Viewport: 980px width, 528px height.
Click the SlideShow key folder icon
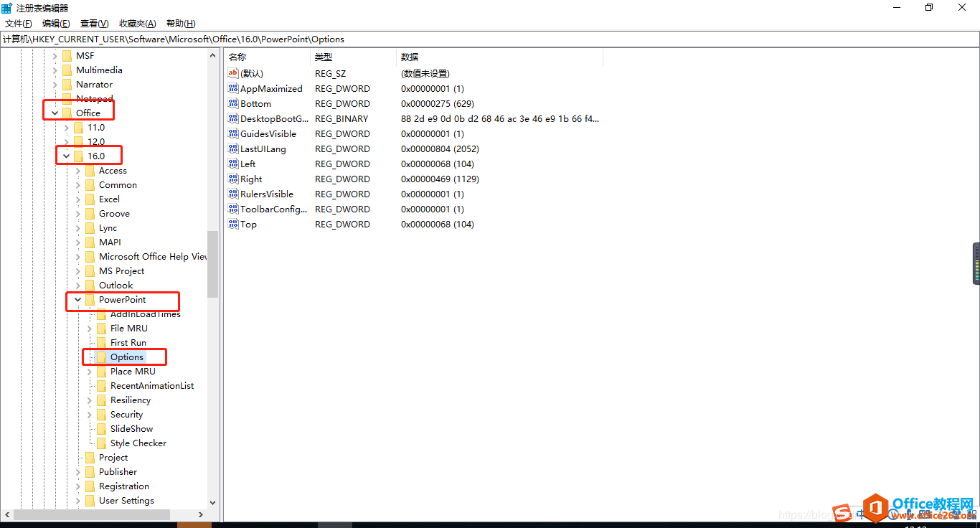click(x=101, y=428)
